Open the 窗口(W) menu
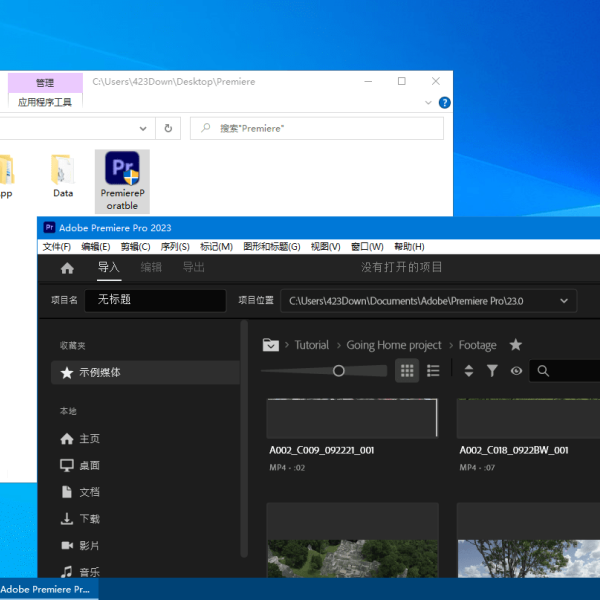Image resolution: width=600 pixels, height=600 pixels. (x=367, y=246)
